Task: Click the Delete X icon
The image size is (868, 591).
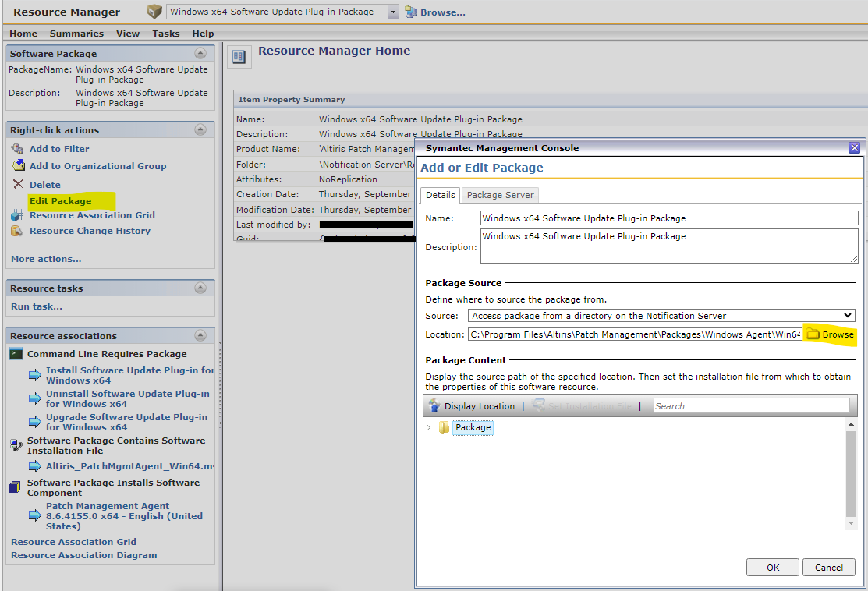Action: [x=18, y=185]
